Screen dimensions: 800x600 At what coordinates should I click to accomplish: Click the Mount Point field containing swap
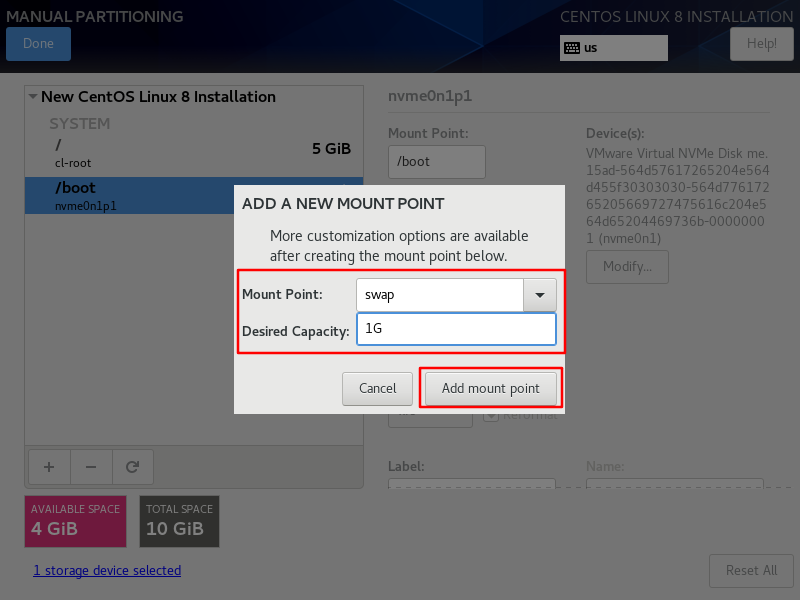point(440,295)
